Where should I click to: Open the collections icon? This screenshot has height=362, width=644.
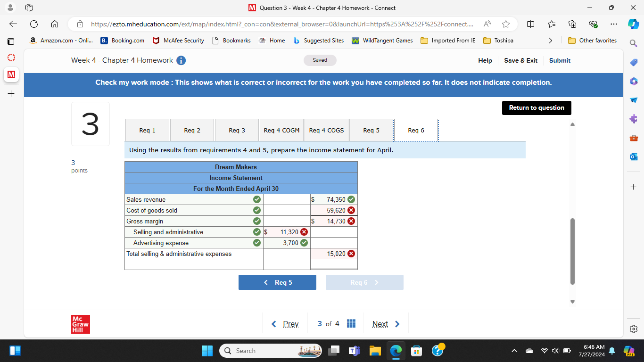tap(573, 24)
